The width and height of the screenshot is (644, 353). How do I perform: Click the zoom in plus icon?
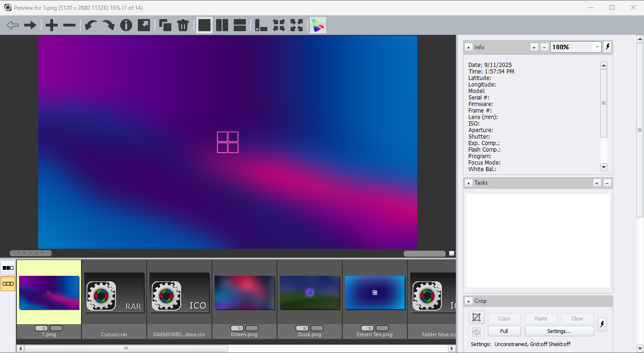tap(52, 25)
